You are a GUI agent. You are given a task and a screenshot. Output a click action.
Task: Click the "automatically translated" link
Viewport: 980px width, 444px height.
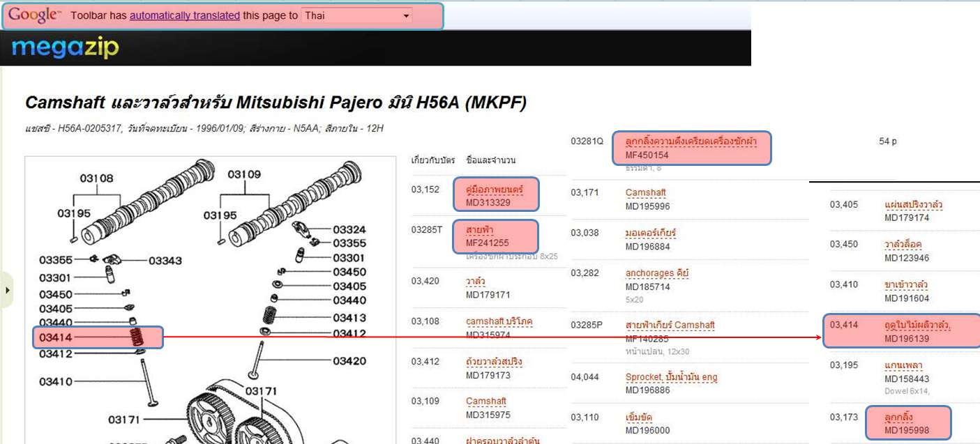[185, 15]
